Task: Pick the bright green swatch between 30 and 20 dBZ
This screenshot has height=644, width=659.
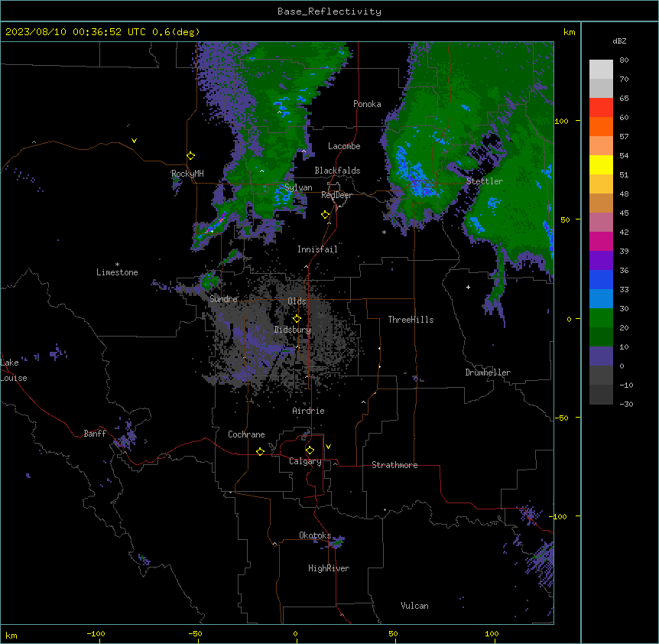Action: point(601,318)
